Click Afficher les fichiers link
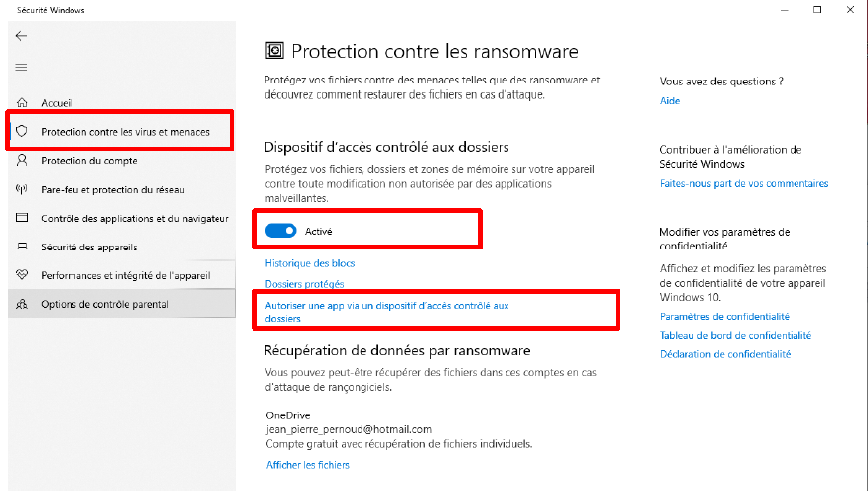Viewport: 868px width, 498px height. click(307, 465)
